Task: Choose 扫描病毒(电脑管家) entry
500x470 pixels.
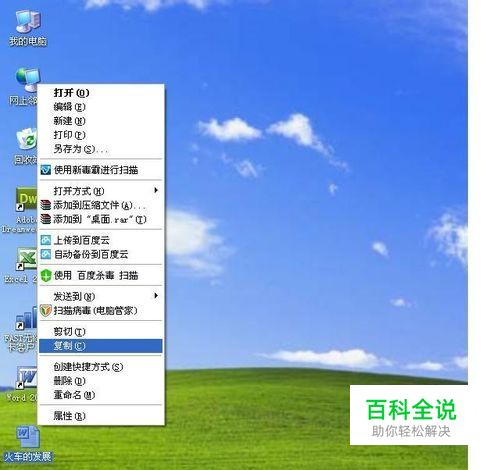Action: [x=101, y=311]
